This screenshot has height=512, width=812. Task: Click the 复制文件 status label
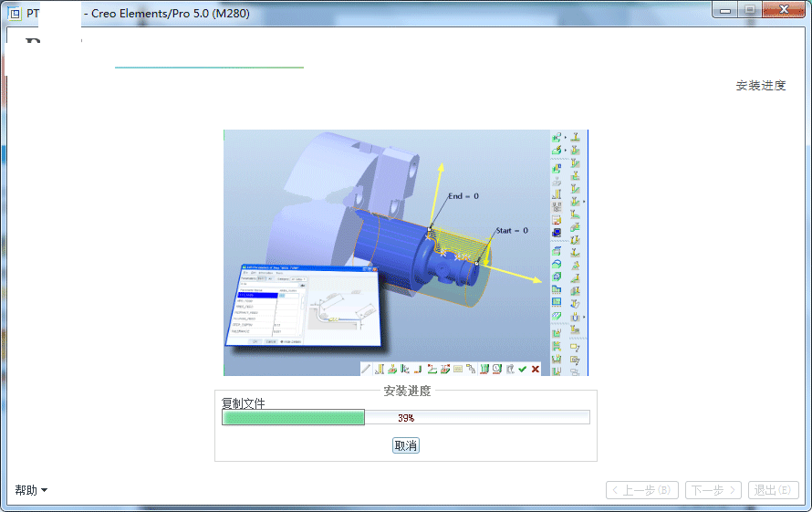[x=243, y=403]
